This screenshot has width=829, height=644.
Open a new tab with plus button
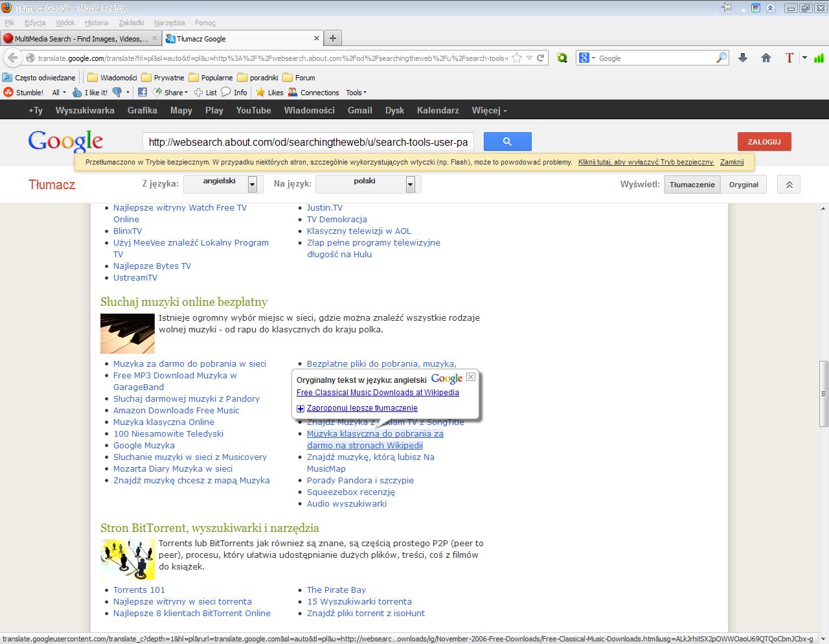[333, 38]
